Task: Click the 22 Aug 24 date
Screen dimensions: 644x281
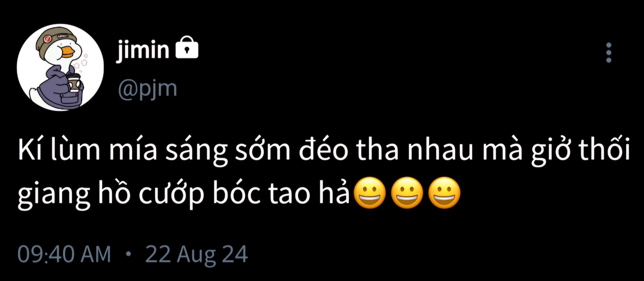Action: click(x=197, y=255)
